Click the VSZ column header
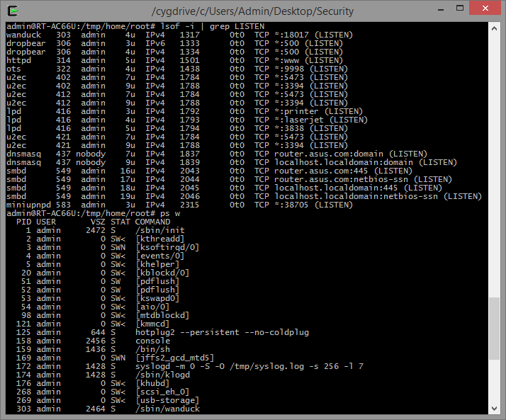Image resolution: width=506 pixels, height=420 pixels. [x=98, y=222]
